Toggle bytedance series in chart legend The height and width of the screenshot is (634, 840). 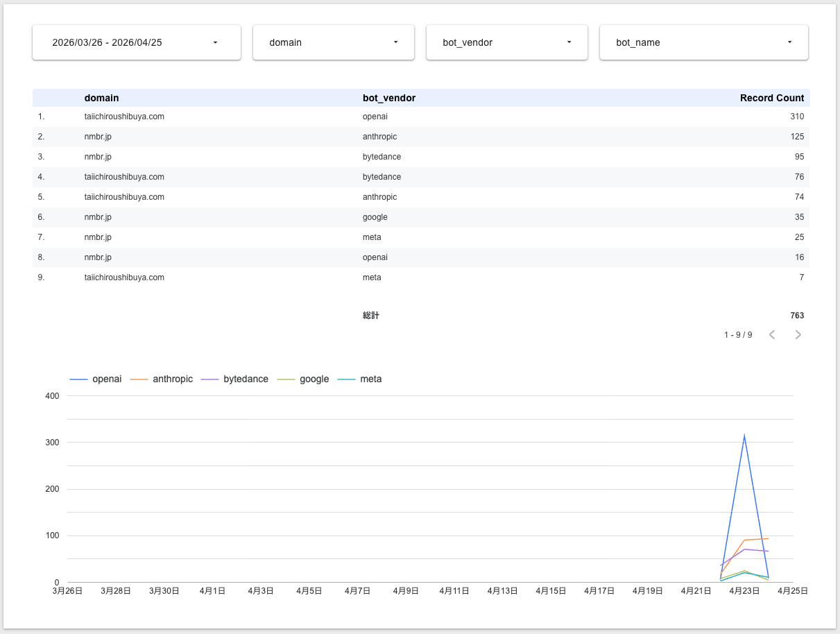(x=246, y=379)
